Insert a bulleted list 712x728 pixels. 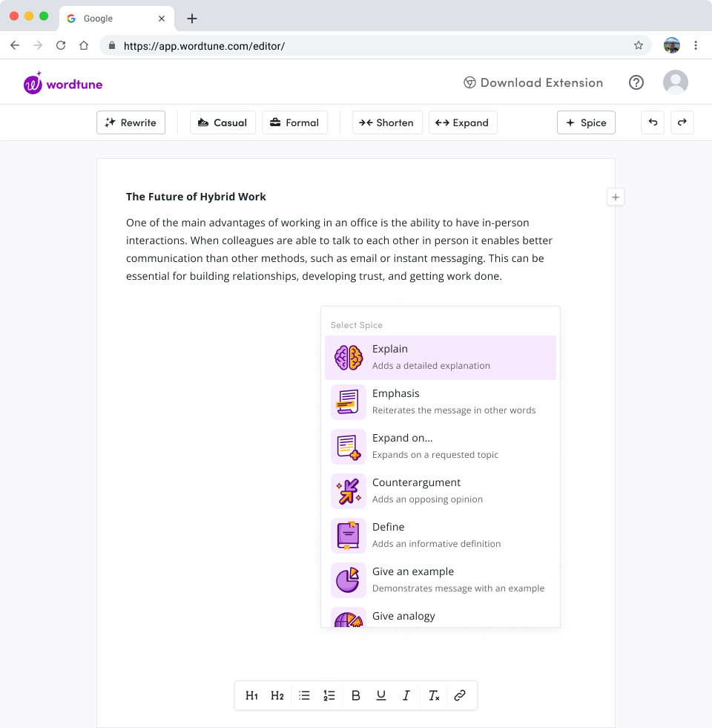(x=305, y=695)
